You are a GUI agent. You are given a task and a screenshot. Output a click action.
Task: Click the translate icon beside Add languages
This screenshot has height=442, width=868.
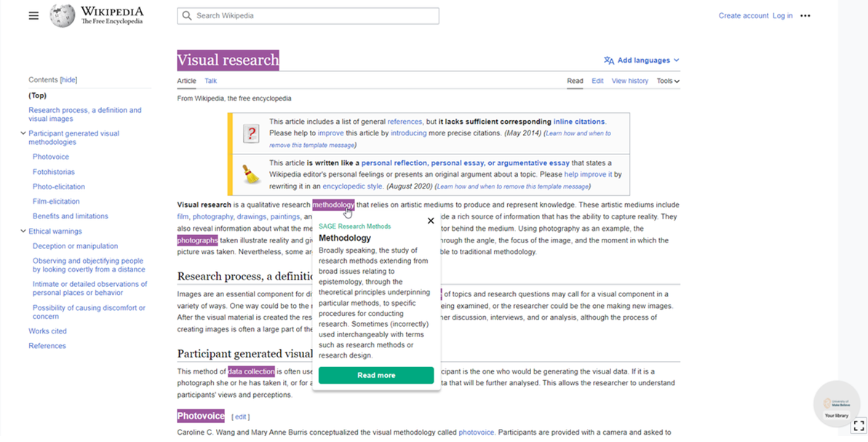click(x=610, y=60)
